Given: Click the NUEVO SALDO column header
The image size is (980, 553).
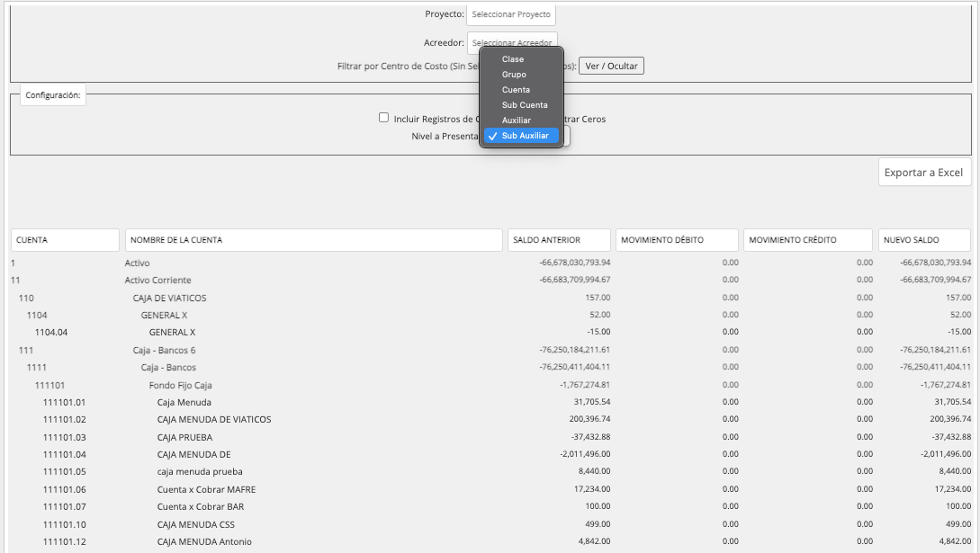Looking at the screenshot, I should click(x=924, y=240).
